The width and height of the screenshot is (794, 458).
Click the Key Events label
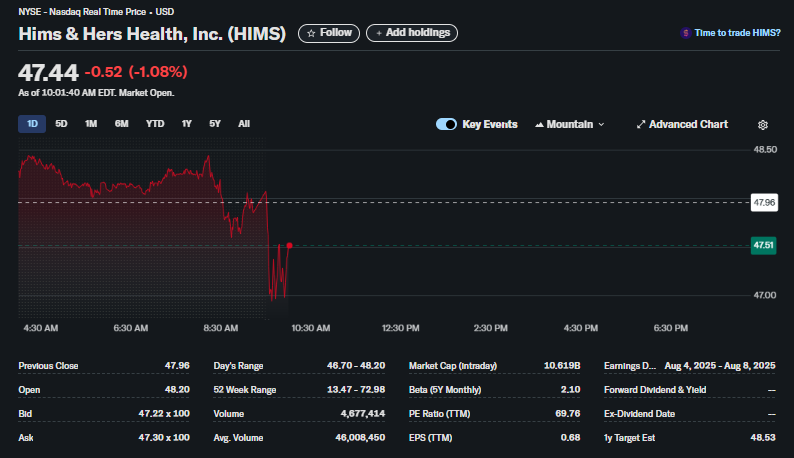point(490,125)
